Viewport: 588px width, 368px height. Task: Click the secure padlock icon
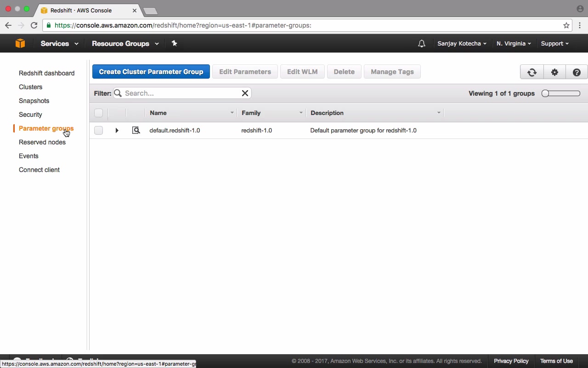click(x=49, y=25)
